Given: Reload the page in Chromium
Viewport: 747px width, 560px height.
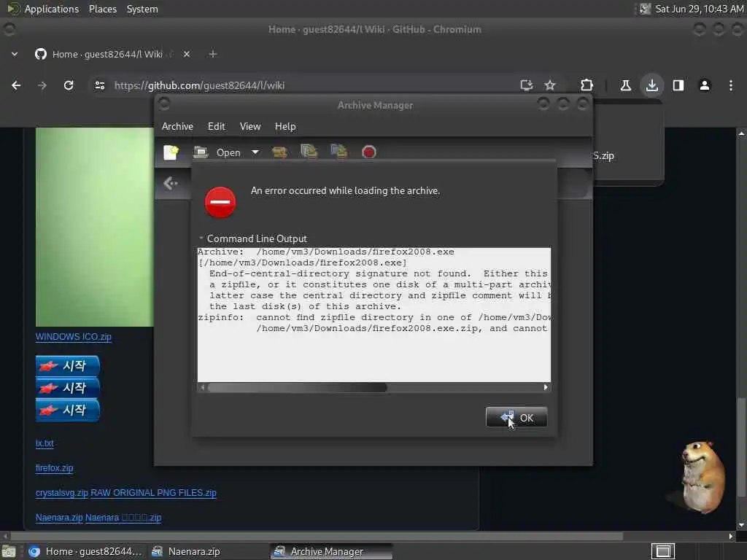Looking at the screenshot, I should pos(69,86).
